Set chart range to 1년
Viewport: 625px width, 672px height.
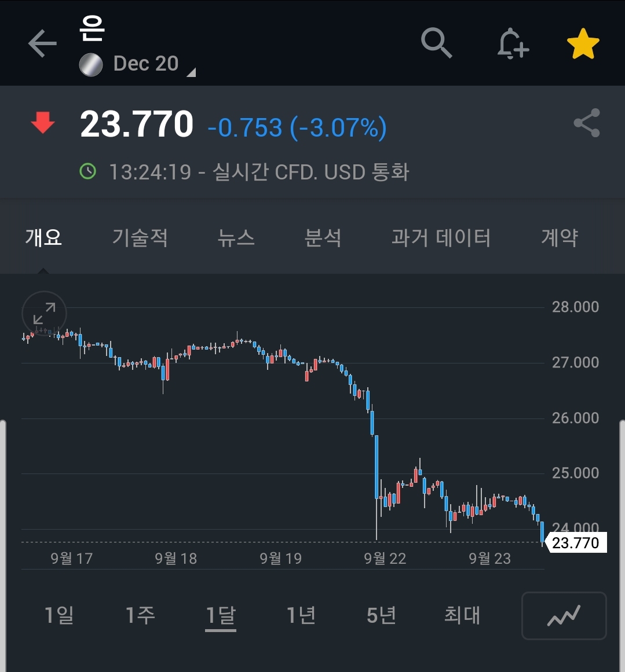click(x=301, y=615)
